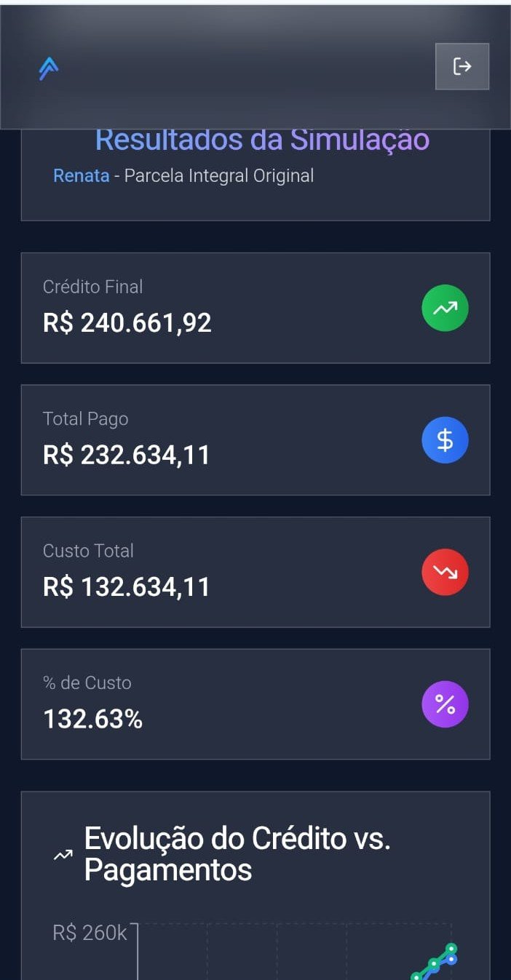This screenshot has width=511, height=980.
Task: Select the R$ 240.661,92 credit value
Action: pyautogui.click(x=127, y=322)
